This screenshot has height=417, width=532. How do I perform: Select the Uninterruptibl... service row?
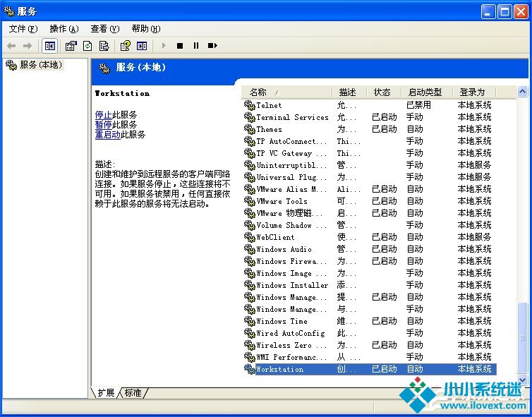click(370, 165)
